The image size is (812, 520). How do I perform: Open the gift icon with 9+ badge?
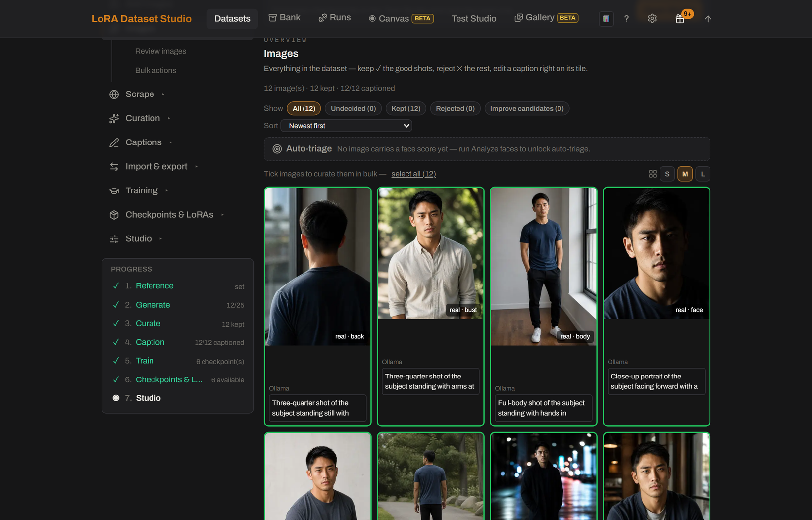coord(680,19)
